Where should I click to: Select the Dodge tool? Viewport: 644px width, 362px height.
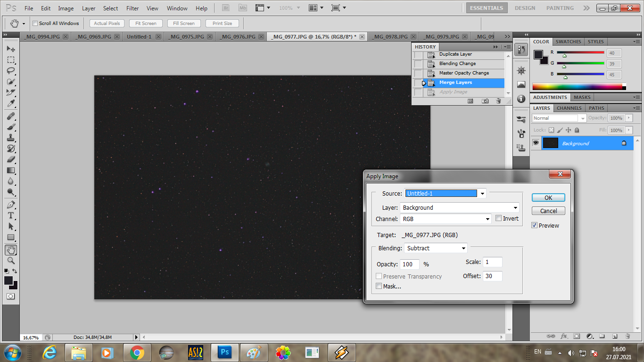tap(11, 192)
